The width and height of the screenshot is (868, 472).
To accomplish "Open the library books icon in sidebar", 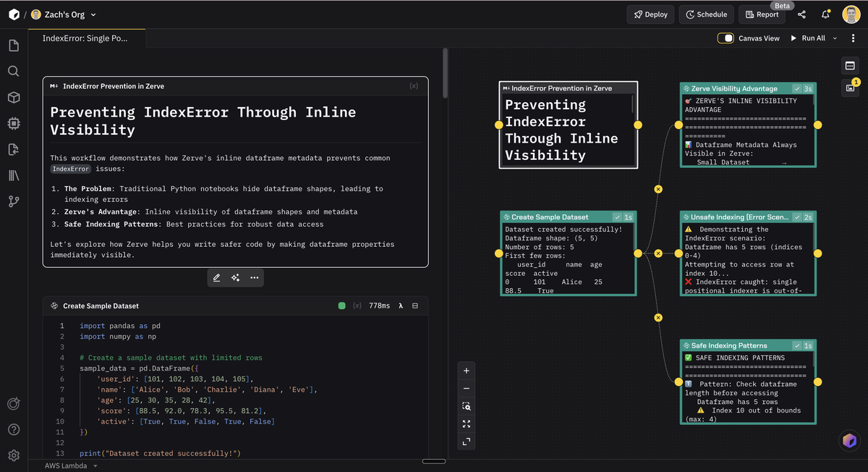I will click(x=14, y=175).
